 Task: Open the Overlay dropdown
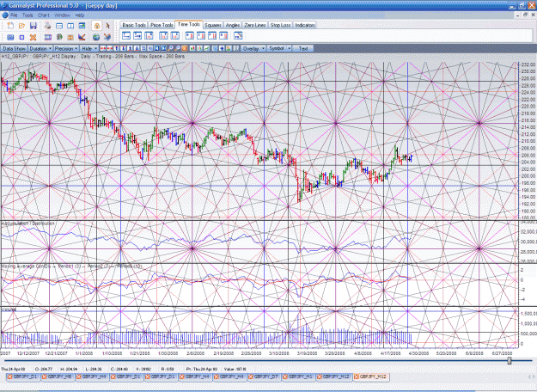click(x=253, y=49)
